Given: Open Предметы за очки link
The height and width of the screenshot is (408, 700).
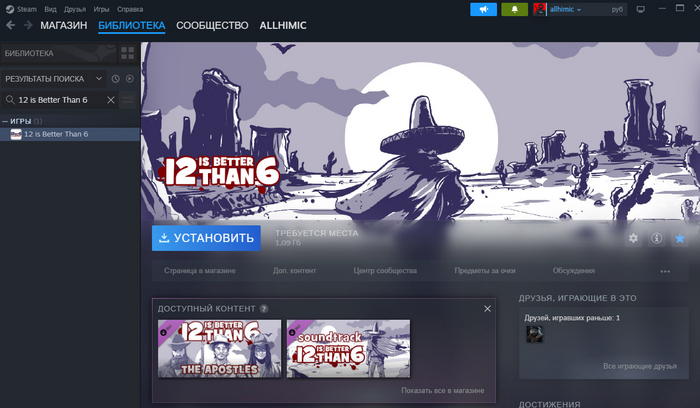Looking at the screenshot, I should pyautogui.click(x=485, y=271).
